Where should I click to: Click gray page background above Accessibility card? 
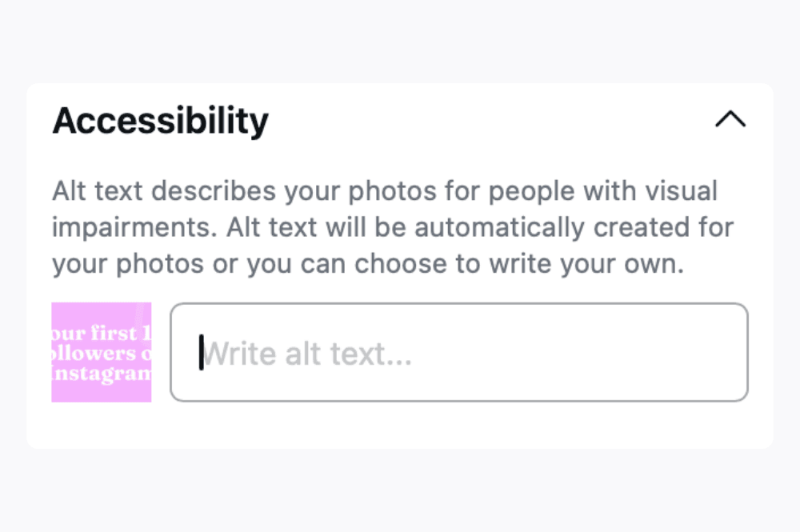point(400,40)
